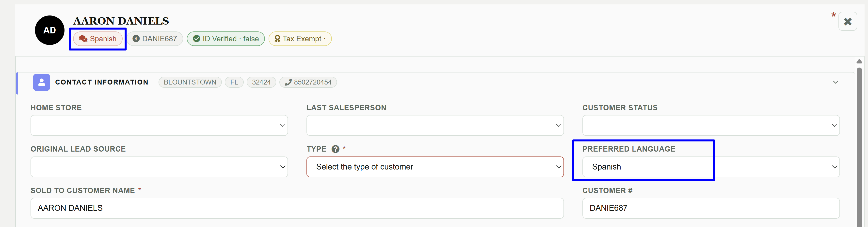Click the DANIE687 info badge
The height and width of the screenshot is (227, 868).
click(155, 39)
